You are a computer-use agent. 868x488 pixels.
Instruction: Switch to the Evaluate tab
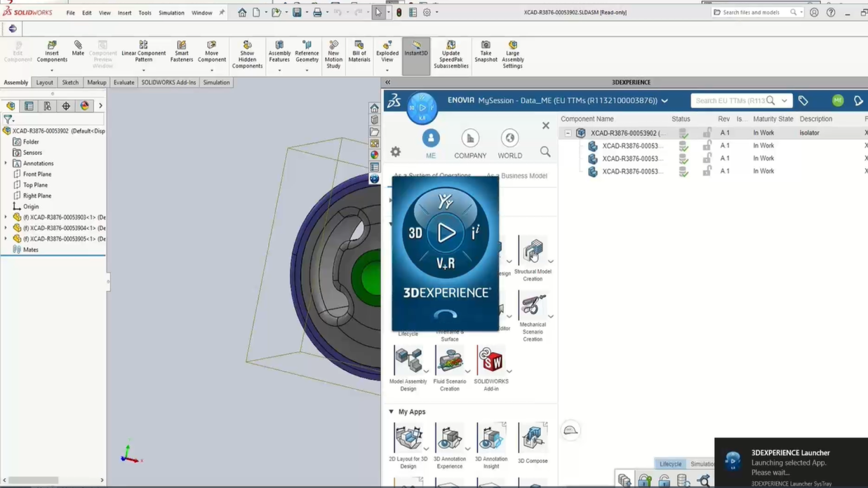[x=123, y=82]
